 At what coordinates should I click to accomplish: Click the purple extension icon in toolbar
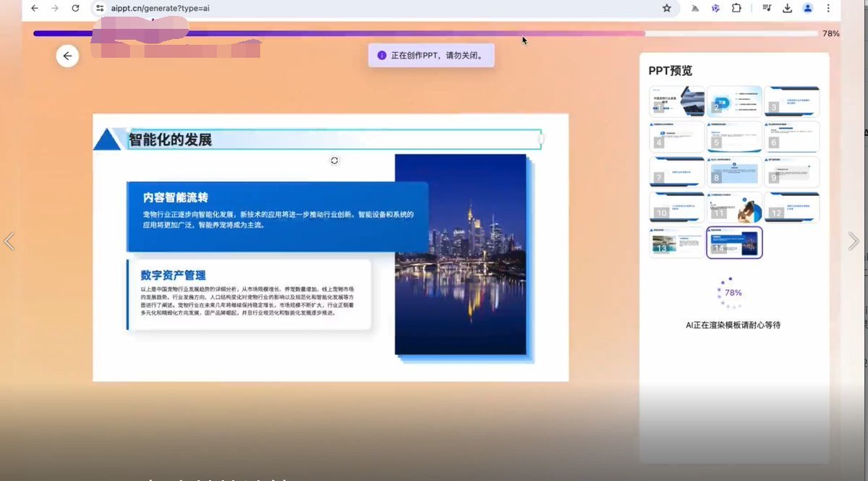tap(715, 8)
